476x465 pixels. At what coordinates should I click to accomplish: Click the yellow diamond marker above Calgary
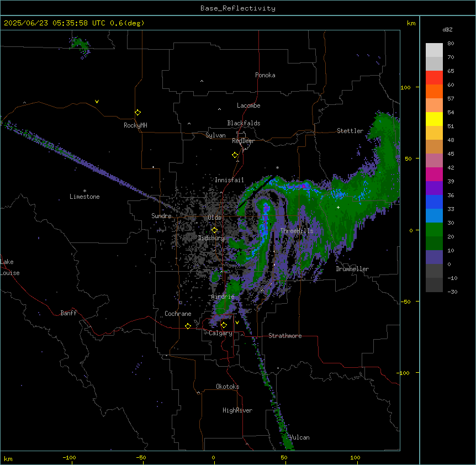point(224,325)
